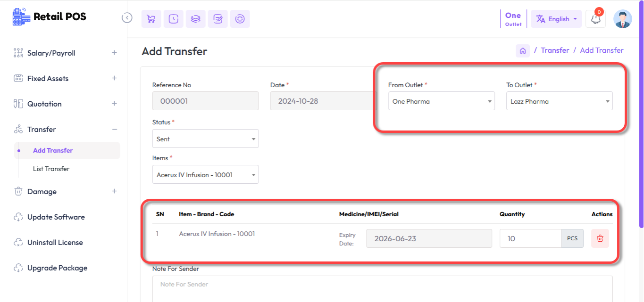
Task: Click the edit note icon in toolbar
Action: coord(217,19)
